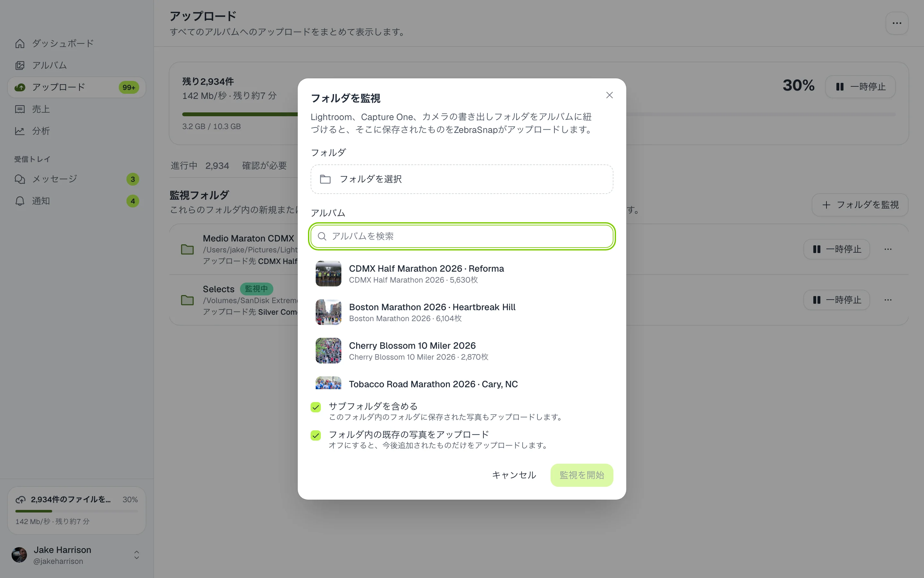Viewport: 924px width, 578px height.
Task: Pause the Selects watch folder
Action: [x=836, y=300]
